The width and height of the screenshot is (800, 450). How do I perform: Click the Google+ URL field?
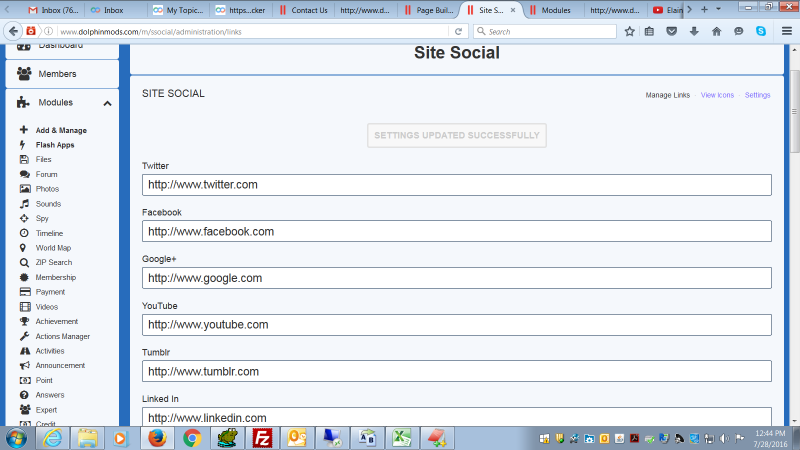[x=457, y=278]
